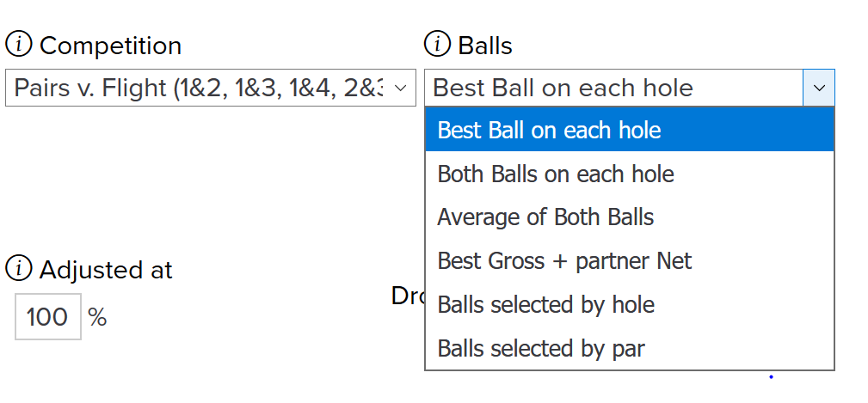Select highlighted Best Ball on each hole option
Screen dimensions: 868x403
coord(630,130)
